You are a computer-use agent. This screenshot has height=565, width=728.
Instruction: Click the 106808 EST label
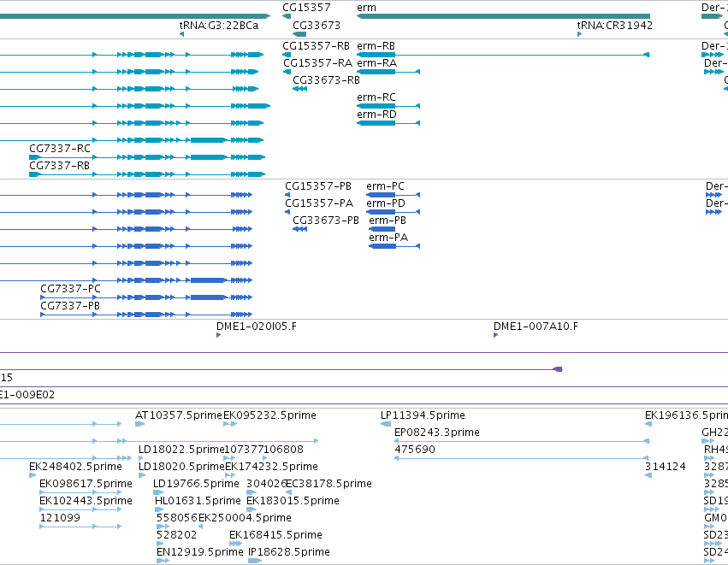284,450
